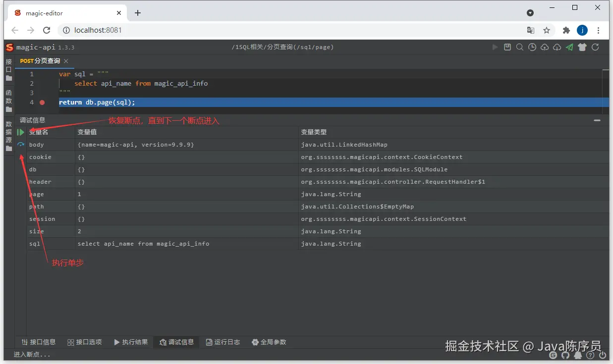Click the cloud download icon
Viewport: 613px width, 364px height.
(x=557, y=48)
